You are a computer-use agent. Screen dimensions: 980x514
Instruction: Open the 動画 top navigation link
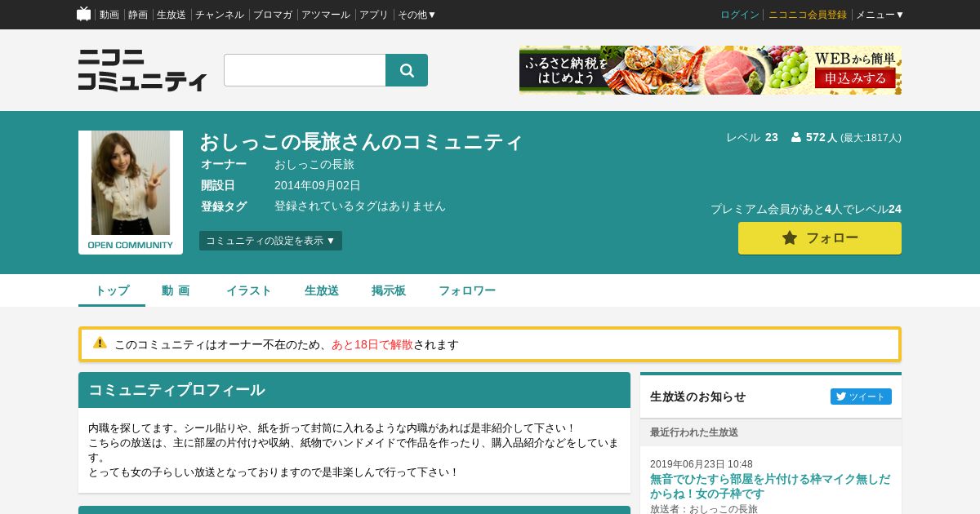tap(109, 15)
